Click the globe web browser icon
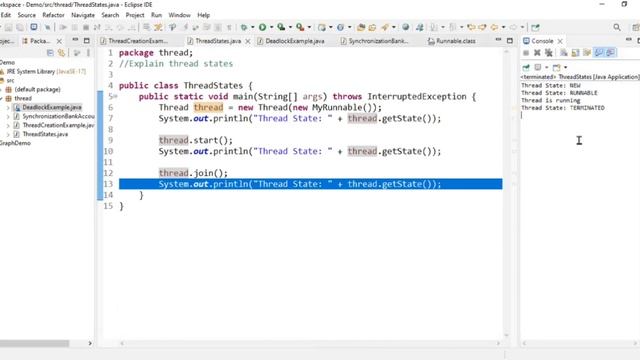 405,27
